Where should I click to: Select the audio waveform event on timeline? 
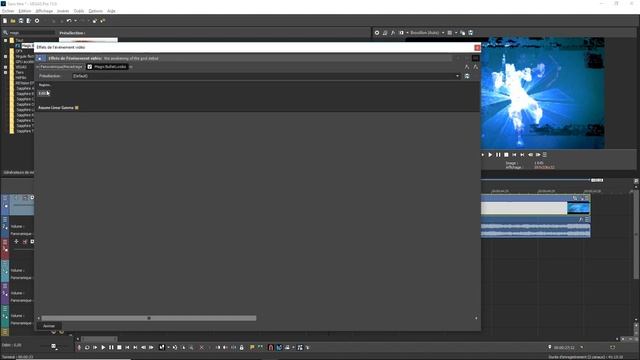point(536,230)
